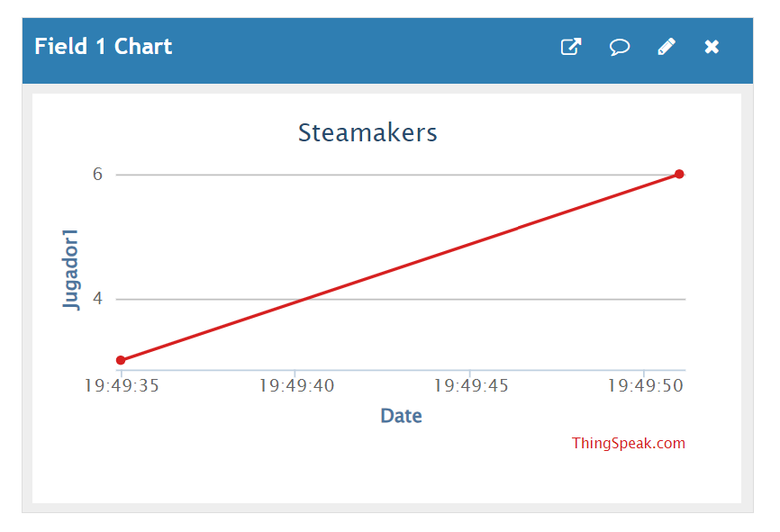Viewport: 780px width, 532px height.
Task: Open chart in new window icon
Action: [571, 47]
